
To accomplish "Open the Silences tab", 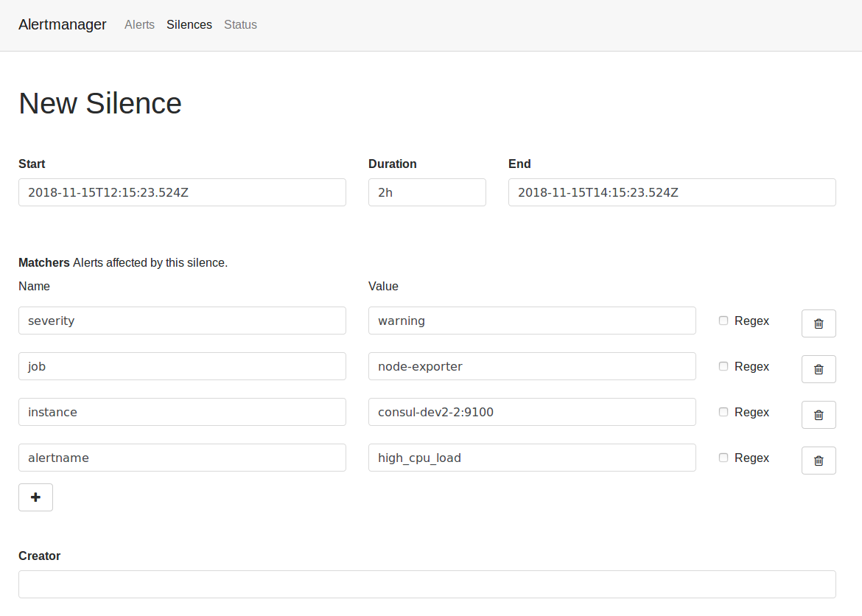I will (x=189, y=25).
